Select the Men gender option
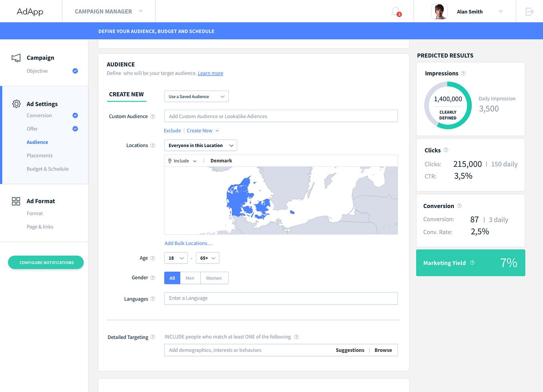The height and width of the screenshot is (392, 543). coord(190,278)
